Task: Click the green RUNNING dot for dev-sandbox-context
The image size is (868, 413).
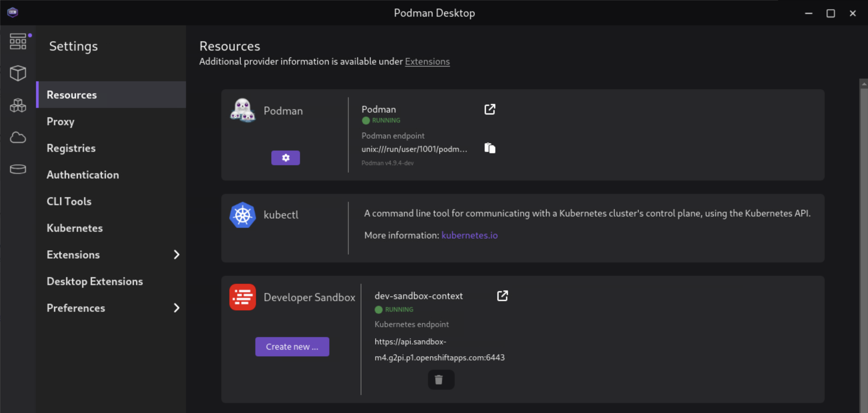Action: (378, 310)
